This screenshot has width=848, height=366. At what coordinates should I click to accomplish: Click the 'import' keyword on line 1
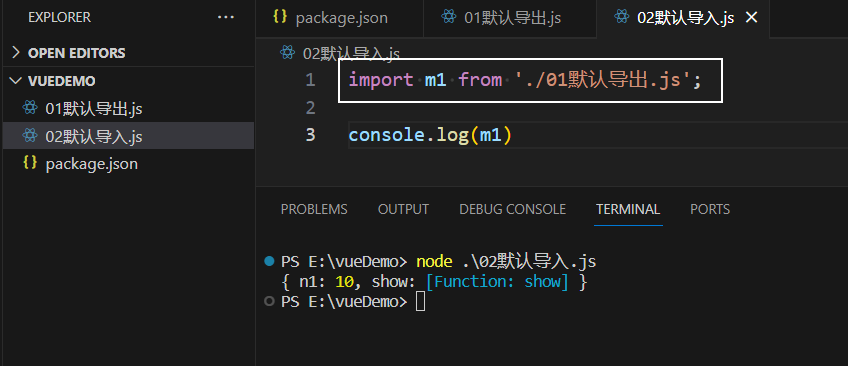coord(381,81)
